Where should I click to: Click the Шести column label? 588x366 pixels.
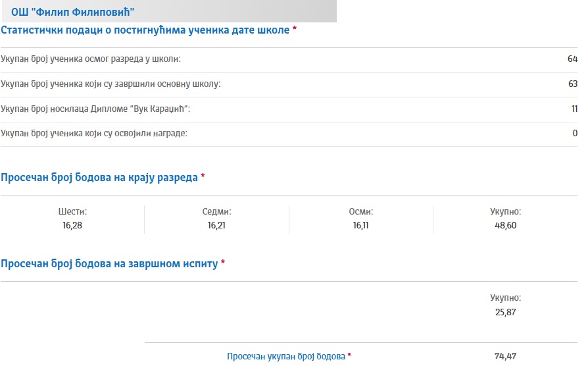point(72,212)
